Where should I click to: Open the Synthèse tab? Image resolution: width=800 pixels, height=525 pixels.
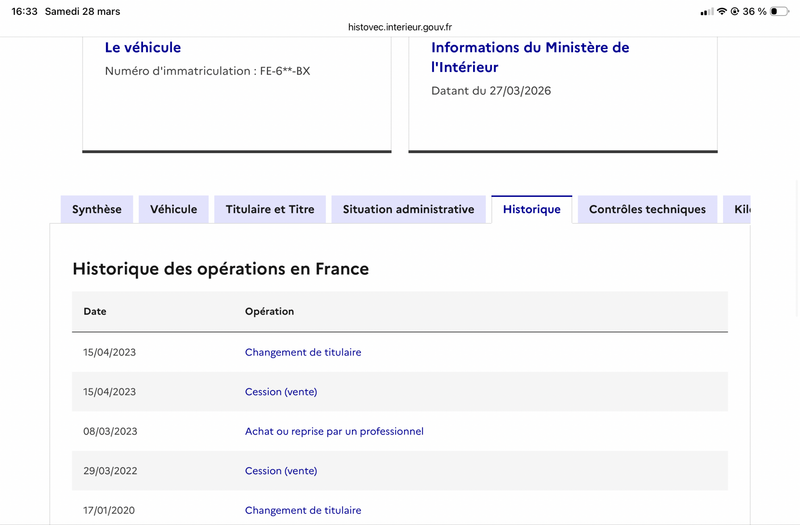coord(97,210)
